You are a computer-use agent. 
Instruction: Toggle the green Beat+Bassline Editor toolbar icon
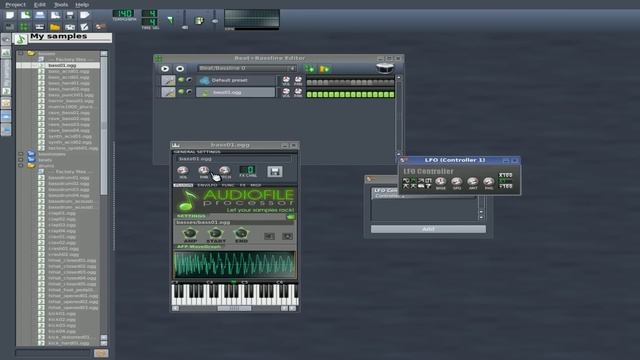(x=24, y=27)
